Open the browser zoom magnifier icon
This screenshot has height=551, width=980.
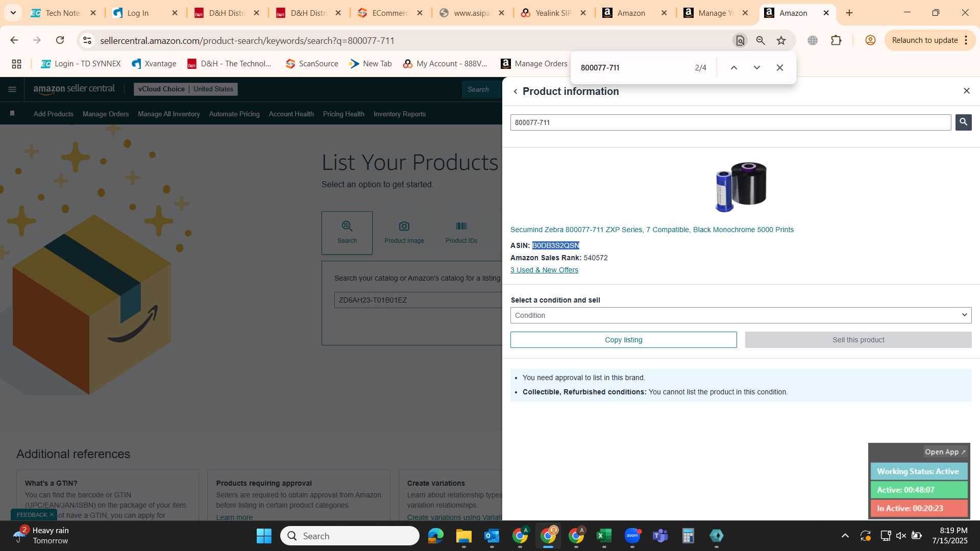click(761, 40)
